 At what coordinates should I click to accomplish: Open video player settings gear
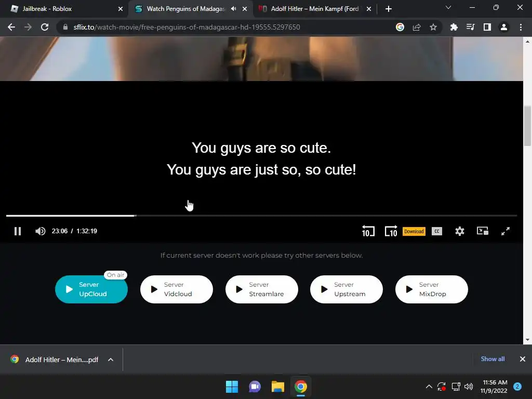(460, 231)
